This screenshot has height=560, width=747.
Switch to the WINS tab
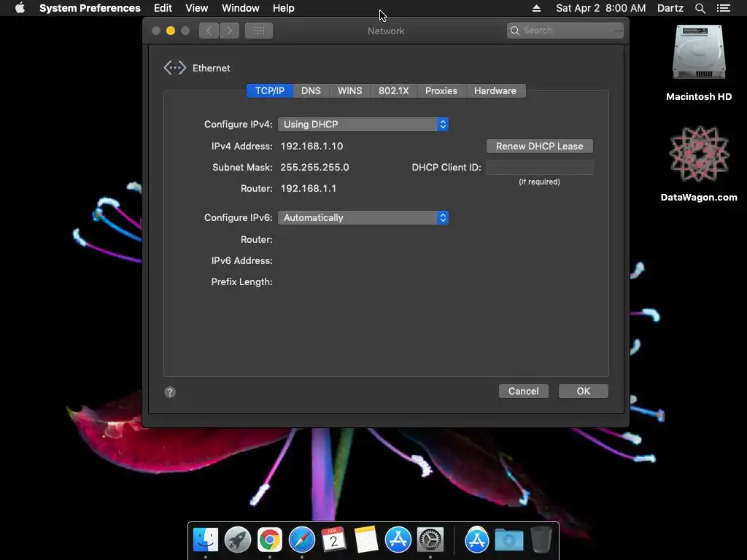click(349, 91)
